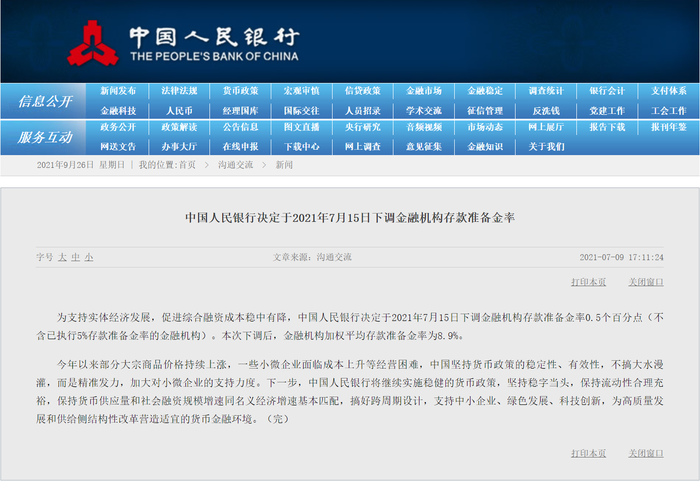Click bottom 打印本页 link below article
Screen dimensions: 700x481
pos(588,453)
